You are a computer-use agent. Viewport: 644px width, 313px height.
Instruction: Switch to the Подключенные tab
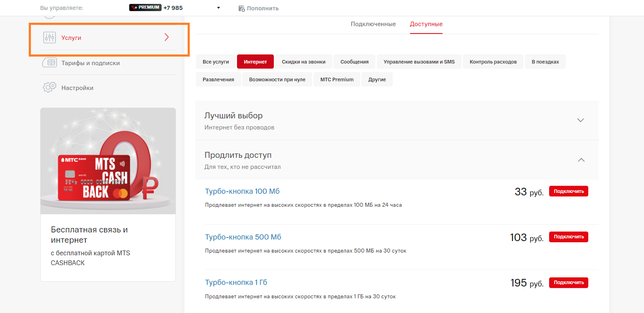373,24
